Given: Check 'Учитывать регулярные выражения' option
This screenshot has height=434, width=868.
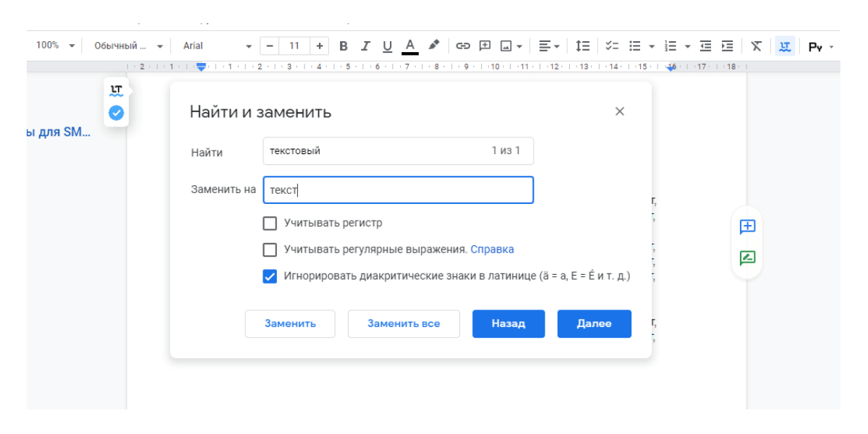Looking at the screenshot, I should point(270,250).
